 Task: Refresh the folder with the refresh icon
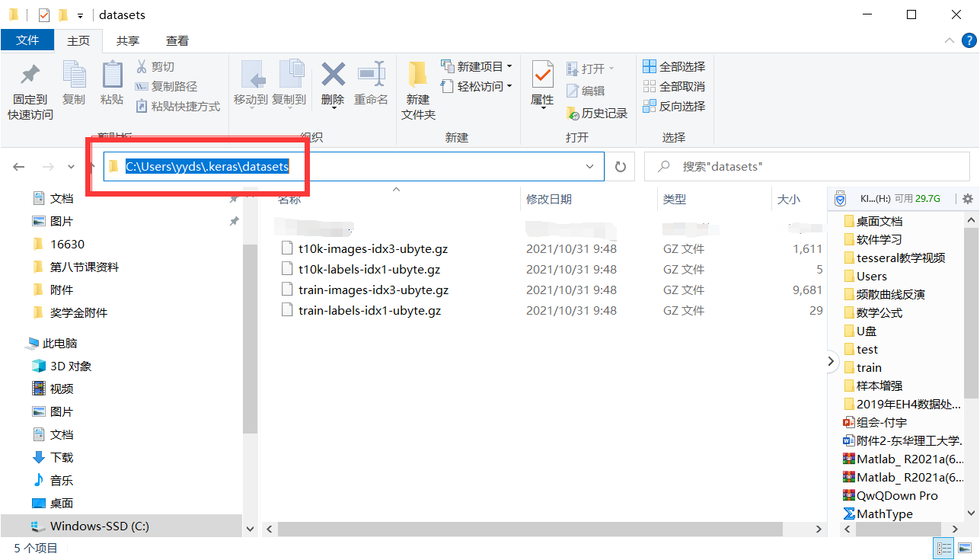tap(620, 166)
